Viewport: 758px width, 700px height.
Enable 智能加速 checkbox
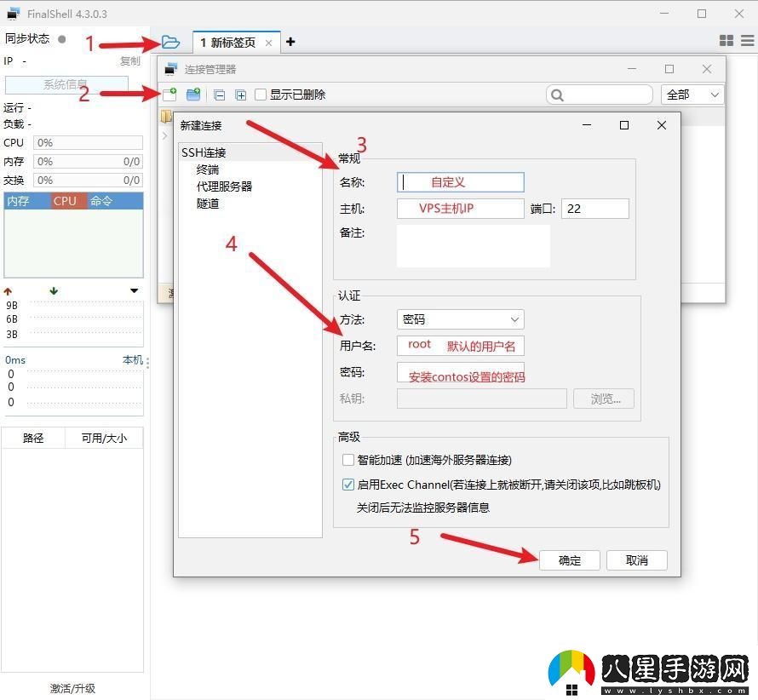(348, 460)
